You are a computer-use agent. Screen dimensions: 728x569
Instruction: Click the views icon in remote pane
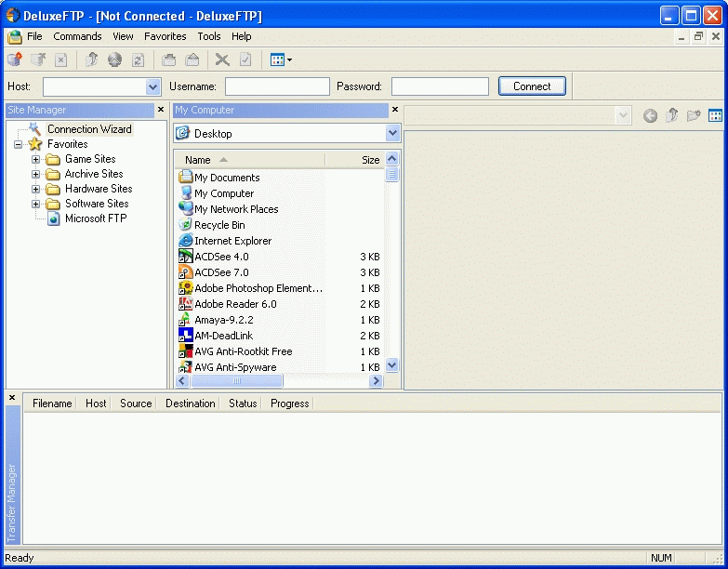715,116
